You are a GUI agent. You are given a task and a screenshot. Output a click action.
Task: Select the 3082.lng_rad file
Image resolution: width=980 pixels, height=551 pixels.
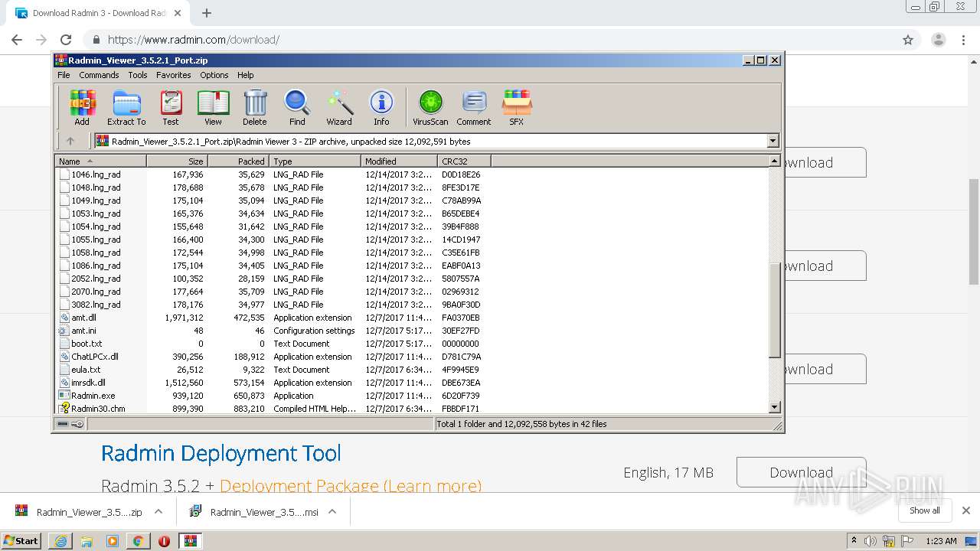click(96, 305)
